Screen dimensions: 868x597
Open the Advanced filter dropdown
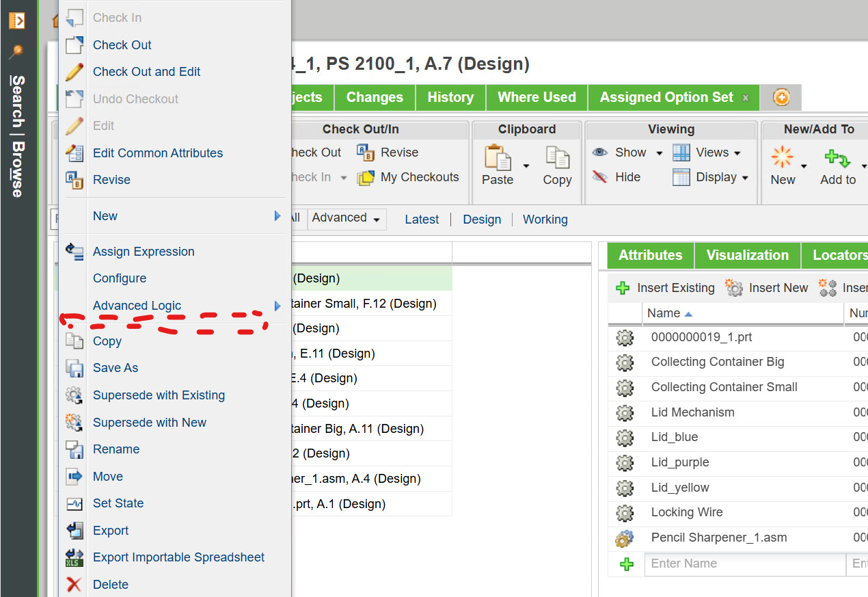[346, 217]
